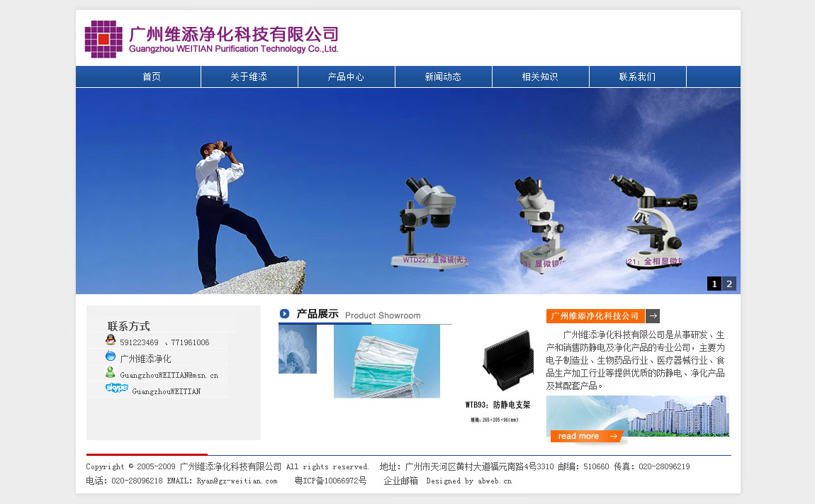
Task: Open the 联系我们 contact menu
Action: tap(638, 77)
